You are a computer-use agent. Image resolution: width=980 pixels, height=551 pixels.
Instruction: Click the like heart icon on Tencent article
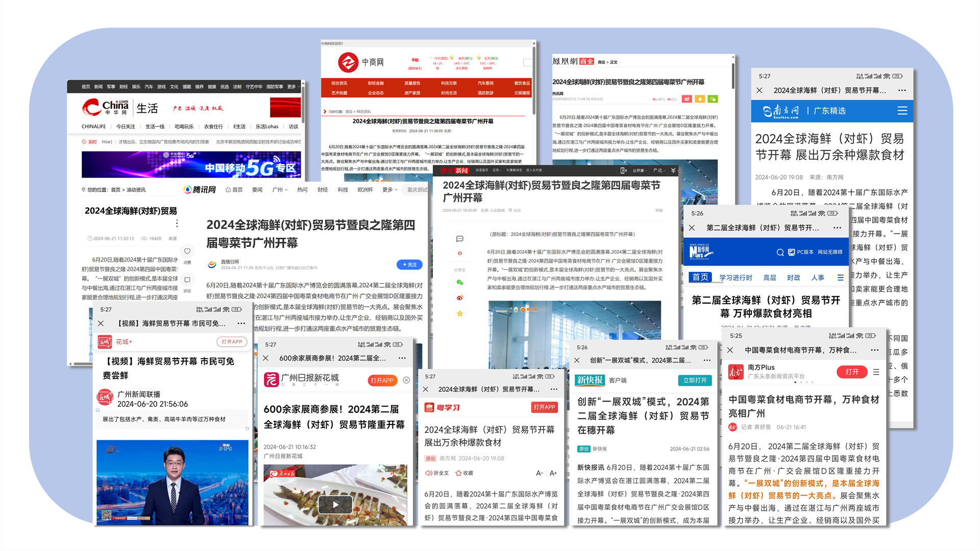tap(187, 251)
